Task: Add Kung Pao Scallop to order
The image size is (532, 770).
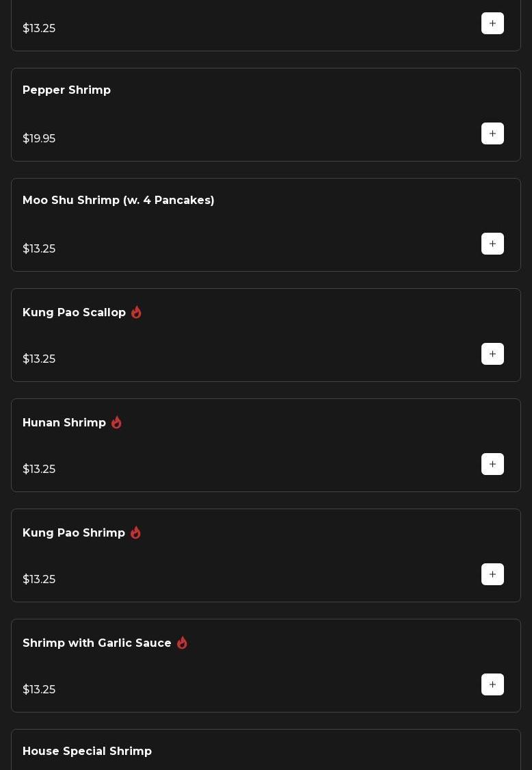Action: click(x=492, y=354)
